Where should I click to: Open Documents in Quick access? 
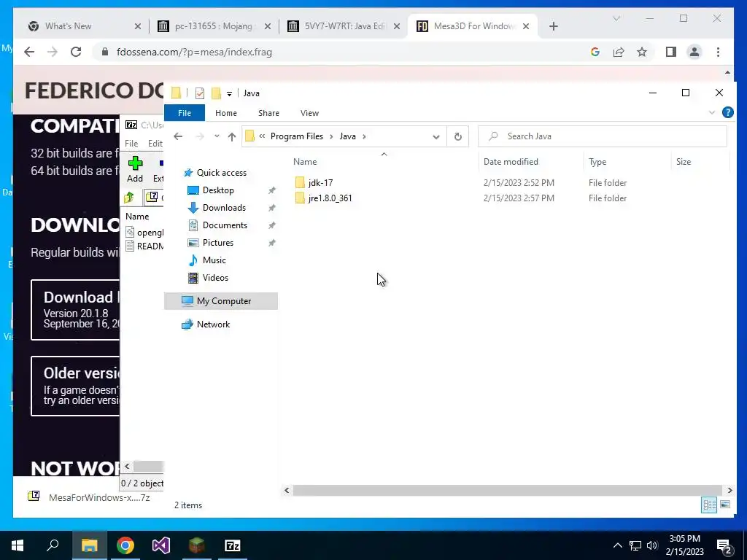tap(225, 225)
